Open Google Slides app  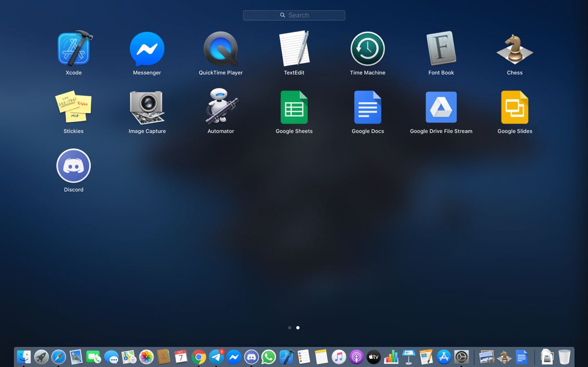point(514,107)
